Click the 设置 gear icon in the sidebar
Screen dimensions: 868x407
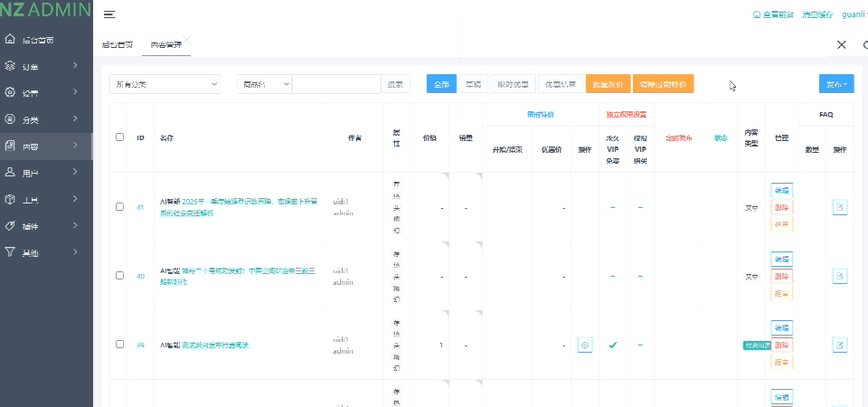tap(9, 92)
